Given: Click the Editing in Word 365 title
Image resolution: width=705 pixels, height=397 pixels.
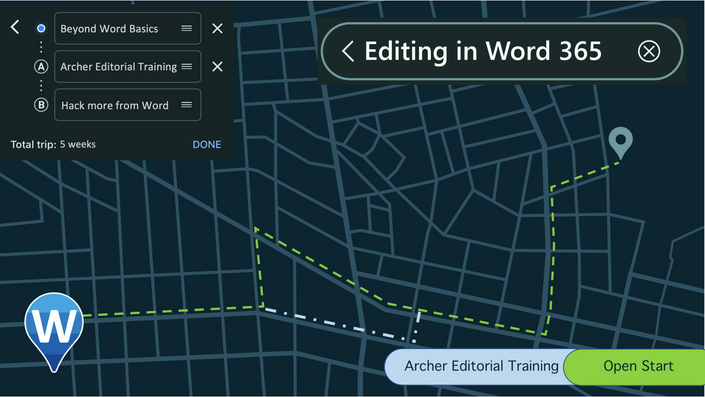Looking at the screenshot, I should 483,51.
